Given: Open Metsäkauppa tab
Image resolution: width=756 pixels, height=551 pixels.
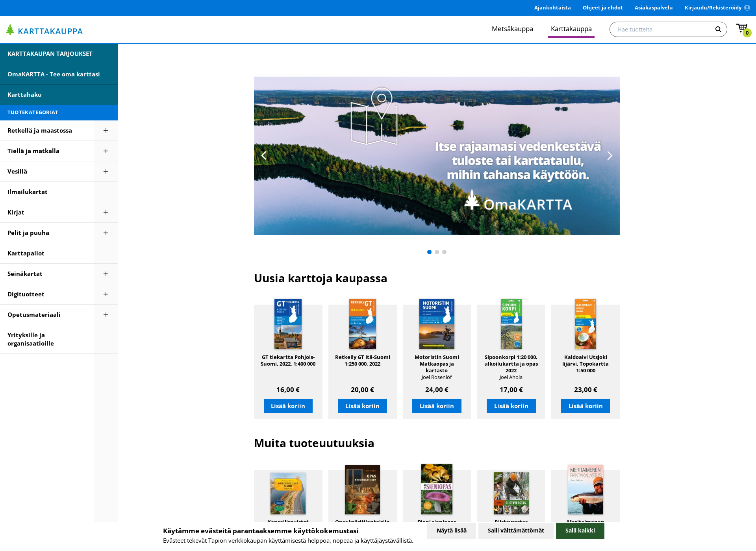Looking at the screenshot, I should (x=512, y=29).
